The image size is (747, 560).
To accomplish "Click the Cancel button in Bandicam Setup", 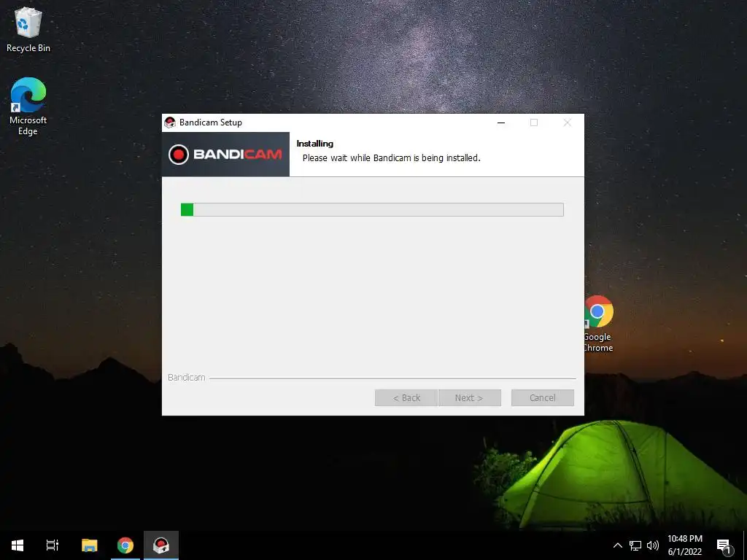I will click(x=542, y=397).
